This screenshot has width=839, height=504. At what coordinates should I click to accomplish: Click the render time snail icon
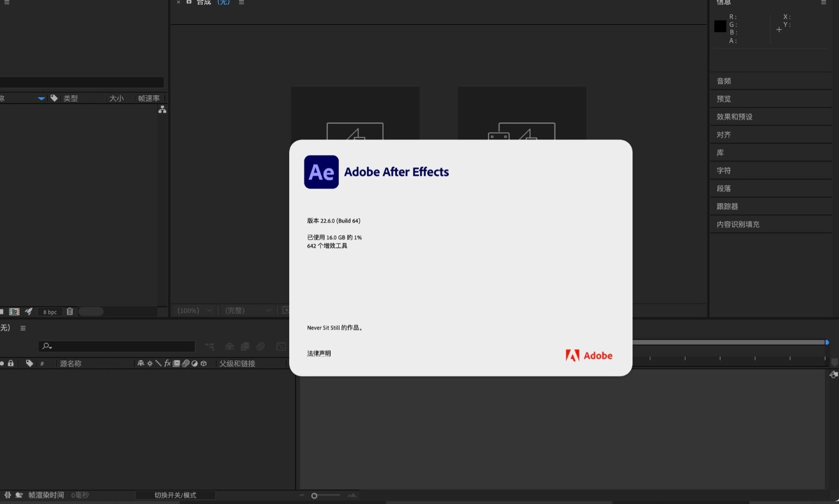coord(19,495)
